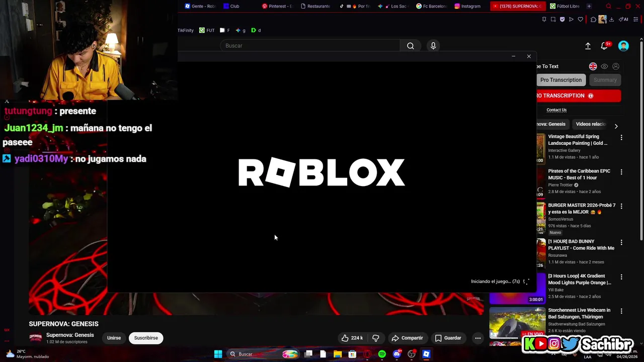Viewport: 644px width, 362px height.
Task: Open more actions for the Supernova video
Action: pos(478,338)
